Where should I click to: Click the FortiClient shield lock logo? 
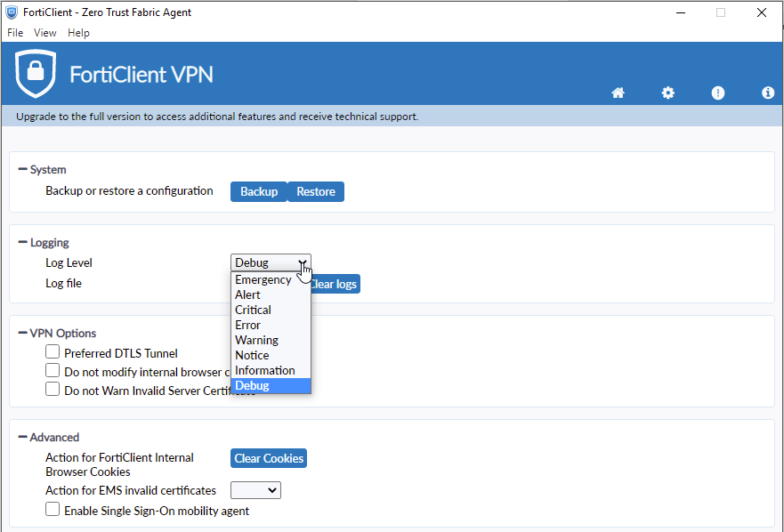click(x=36, y=73)
